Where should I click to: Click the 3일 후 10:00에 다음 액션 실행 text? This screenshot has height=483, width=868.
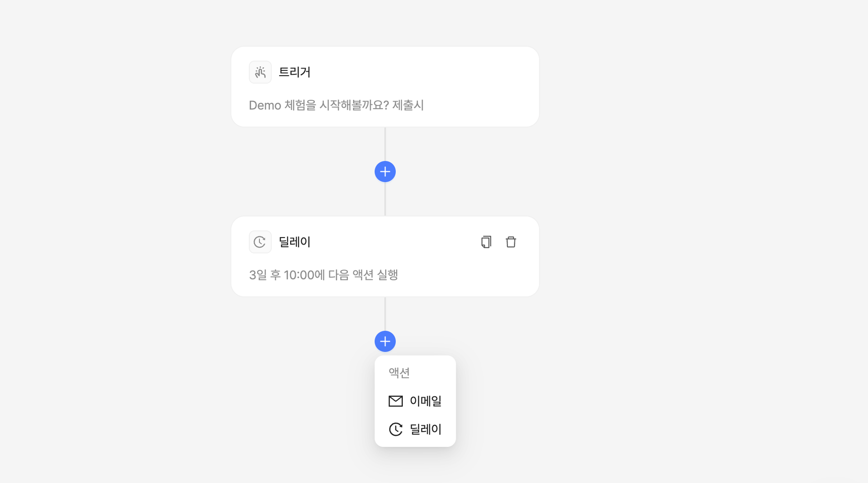pyautogui.click(x=324, y=275)
